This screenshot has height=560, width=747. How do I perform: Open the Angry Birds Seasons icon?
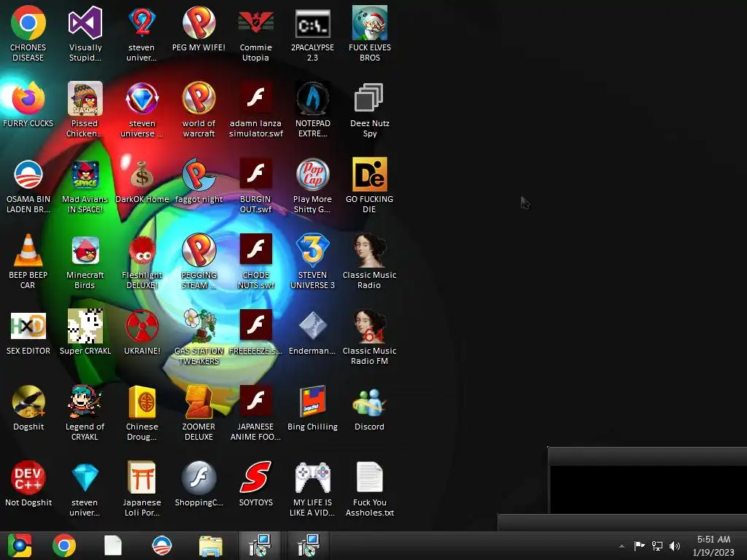click(85, 98)
